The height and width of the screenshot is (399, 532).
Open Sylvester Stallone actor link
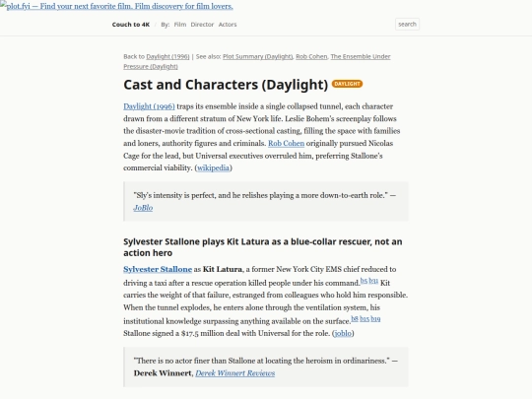tap(158, 269)
